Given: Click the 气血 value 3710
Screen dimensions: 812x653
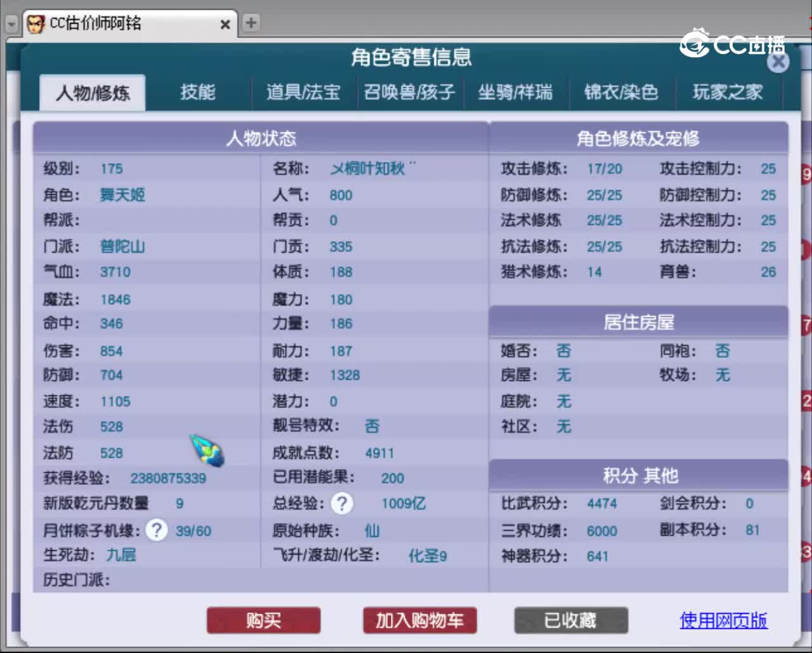Looking at the screenshot, I should coord(115,272).
